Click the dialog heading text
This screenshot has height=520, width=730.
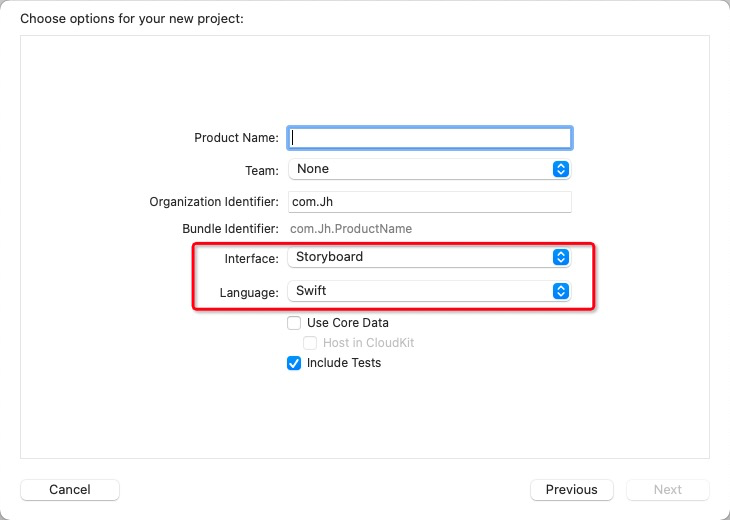[132, 18]
